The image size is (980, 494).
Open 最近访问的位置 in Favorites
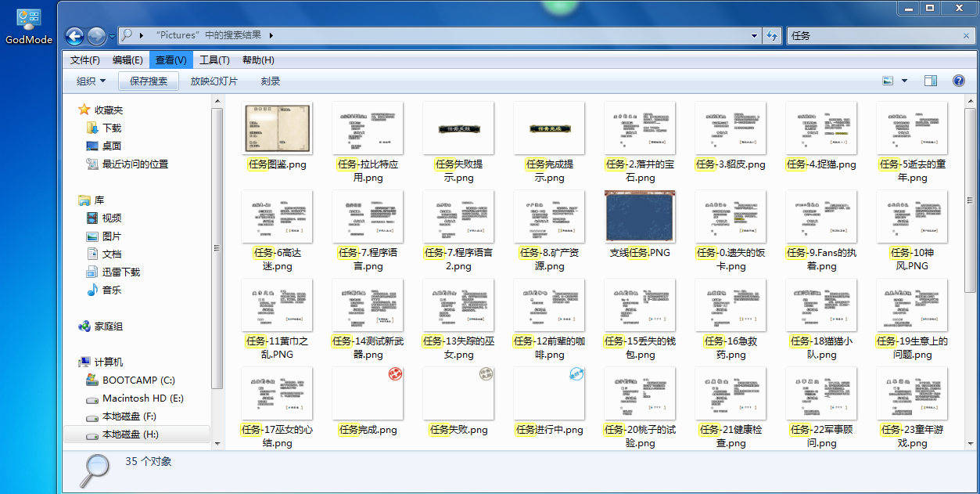[135, 164]
